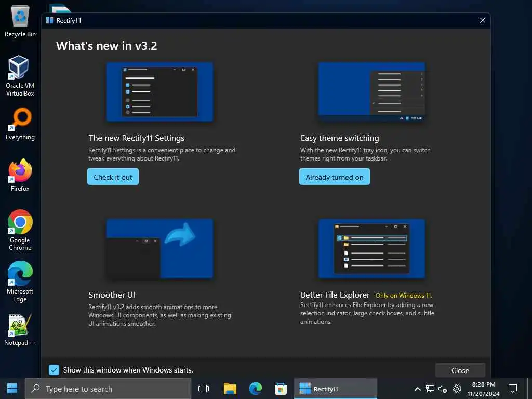Viewport: 532px width, 399px height.
Task: Click the settings gear tray icon
Action: [x=457, y=389]
